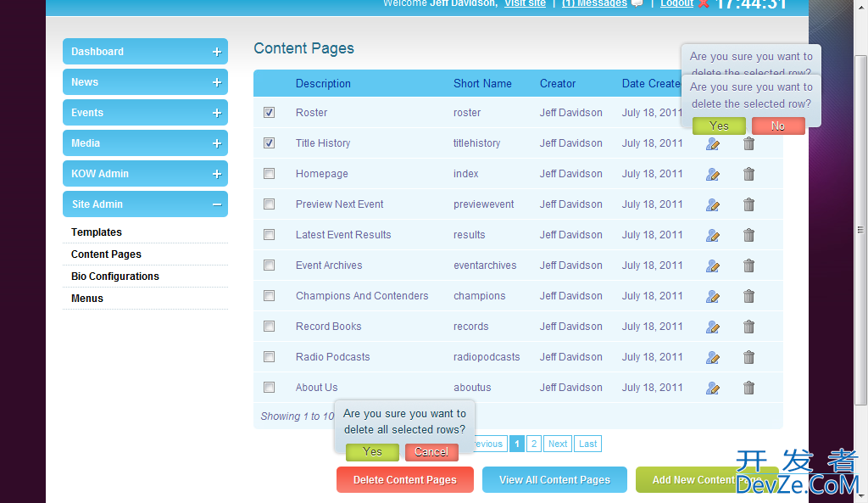
Task: Open Content Pages under Site Admin
Action: pyautogui.click(x=106, y=254)
